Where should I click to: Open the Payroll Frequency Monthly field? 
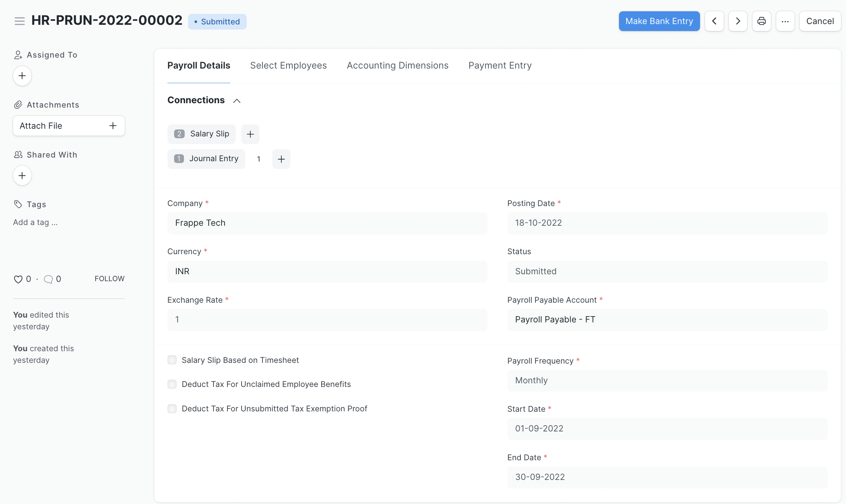[667, 381]
